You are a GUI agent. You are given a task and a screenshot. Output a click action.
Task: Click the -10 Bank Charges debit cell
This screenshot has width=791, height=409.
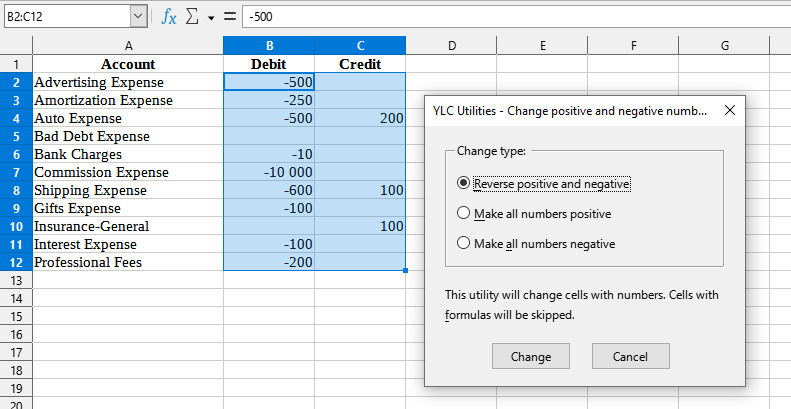pos(269,154)
